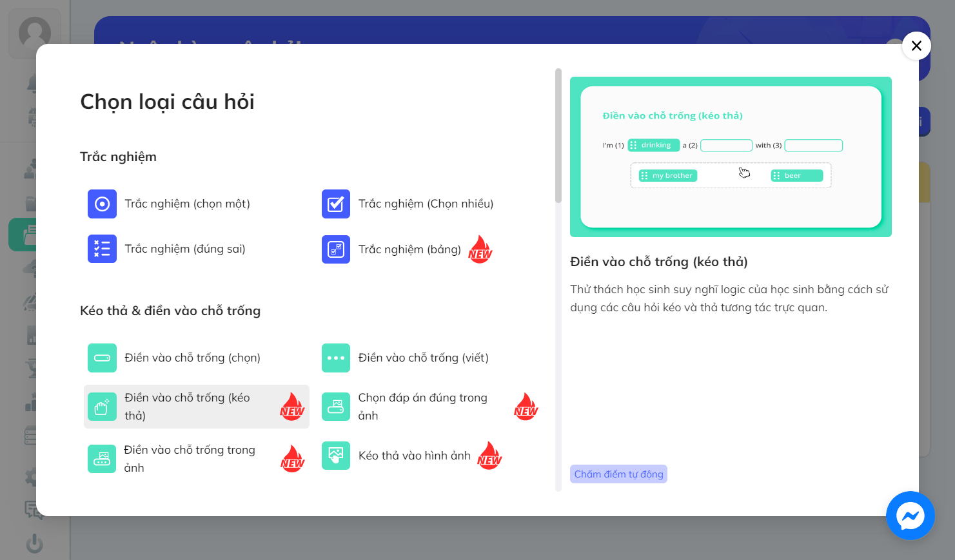Viewport: 955px width, 560px height.
Task: Click the Trắc nghiệm section heading
Action: [x=118, y=157]
